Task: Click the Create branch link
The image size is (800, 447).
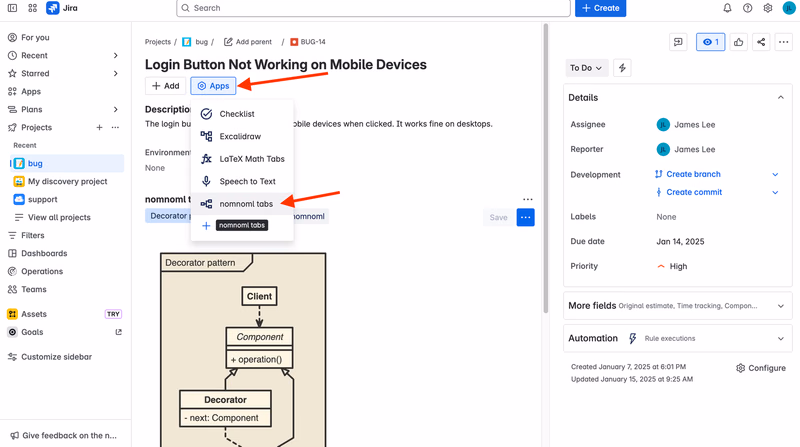Action: coord(688,174)
